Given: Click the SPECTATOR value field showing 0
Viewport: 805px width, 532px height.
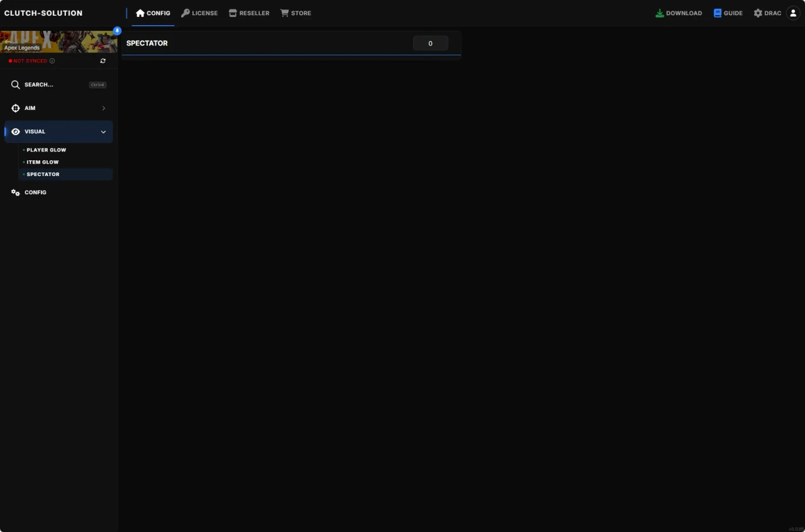Looking at the screenshot, I should [430, 43].
